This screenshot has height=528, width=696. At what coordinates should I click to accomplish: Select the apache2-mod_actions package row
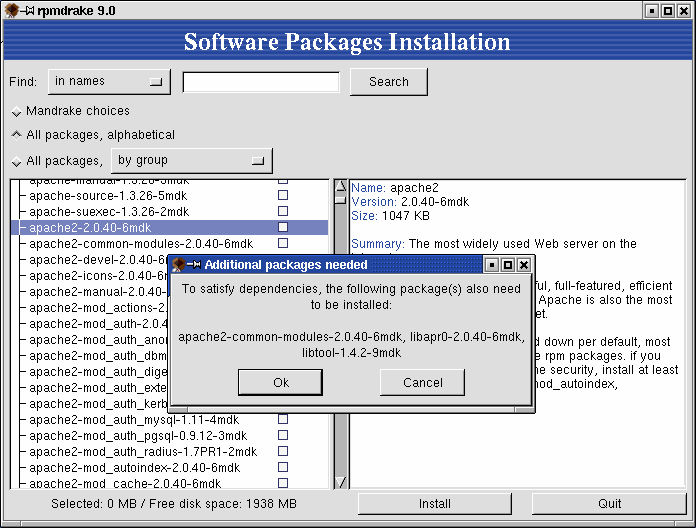point(91,307)
